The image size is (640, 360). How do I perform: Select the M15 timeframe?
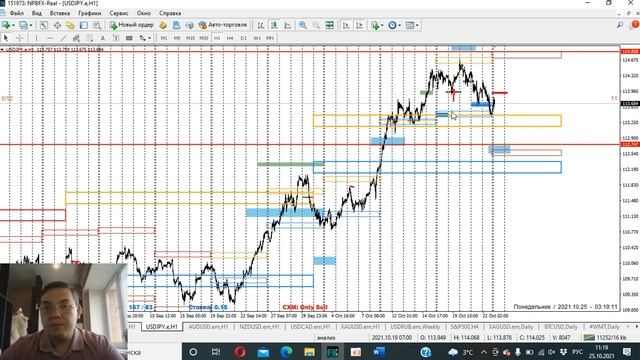tap(190, 38)
